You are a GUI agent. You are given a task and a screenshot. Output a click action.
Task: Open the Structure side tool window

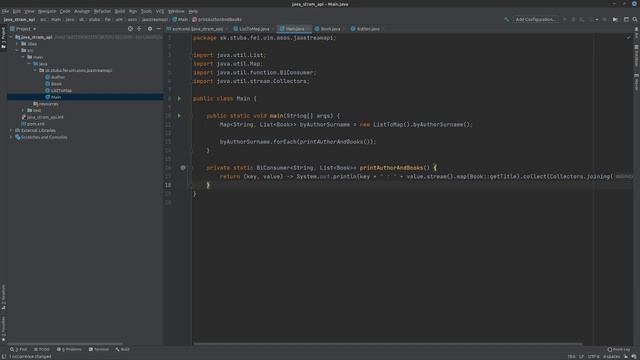click(x=4, y=297)
